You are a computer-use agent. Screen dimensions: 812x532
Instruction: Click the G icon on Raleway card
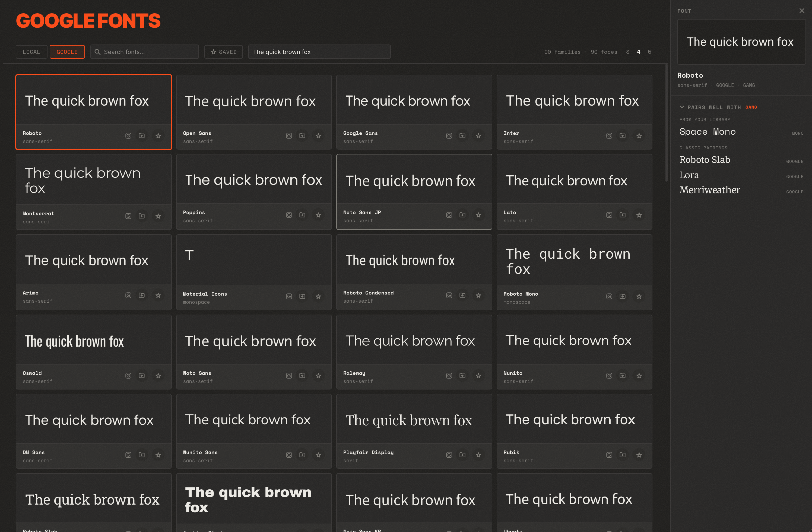(x=449, y=376)
